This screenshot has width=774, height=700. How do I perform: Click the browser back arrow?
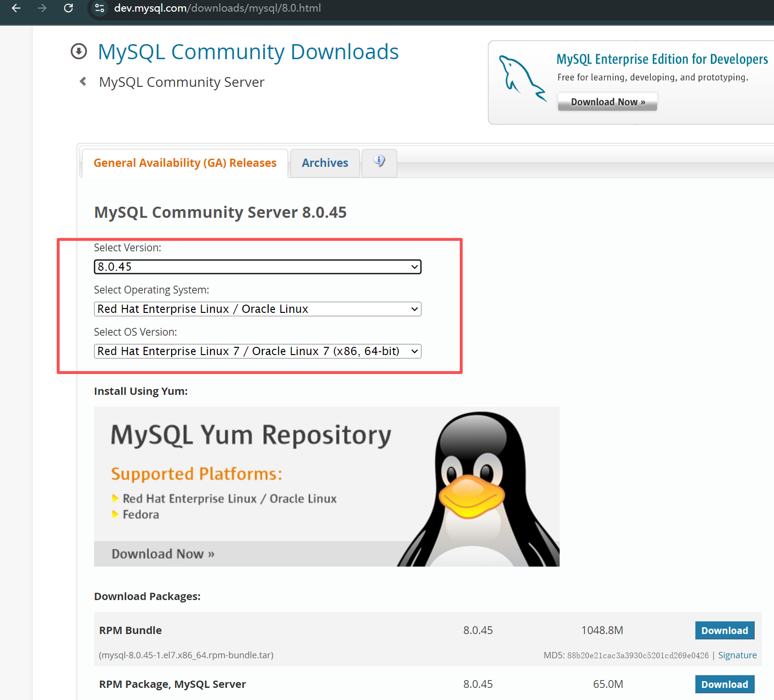tap(16, 8)
